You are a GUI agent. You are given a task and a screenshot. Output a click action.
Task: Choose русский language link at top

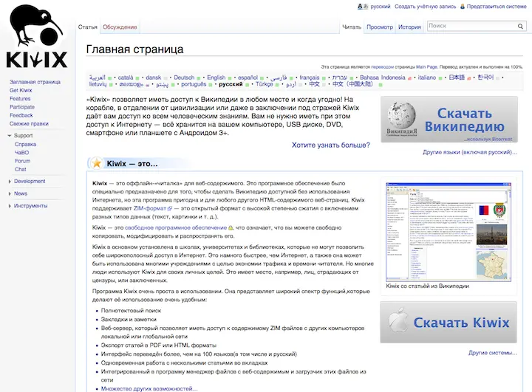[381, 7]
